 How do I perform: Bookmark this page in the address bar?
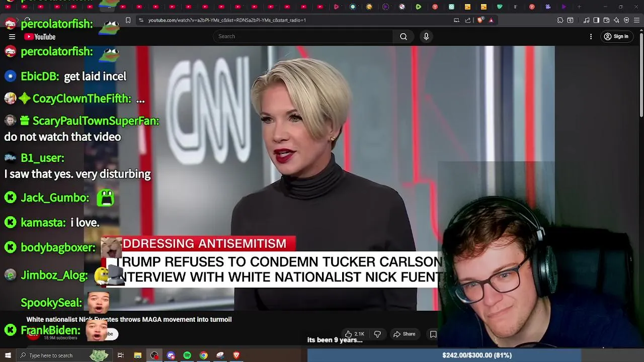(128, 20)
